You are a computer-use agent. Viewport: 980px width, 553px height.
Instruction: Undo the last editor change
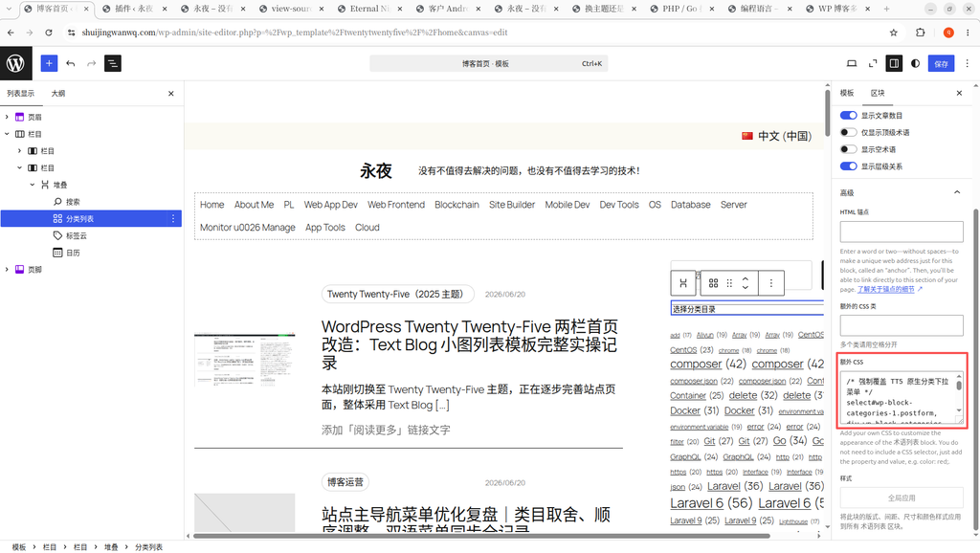pyautogui.click(x=71, y=63)
